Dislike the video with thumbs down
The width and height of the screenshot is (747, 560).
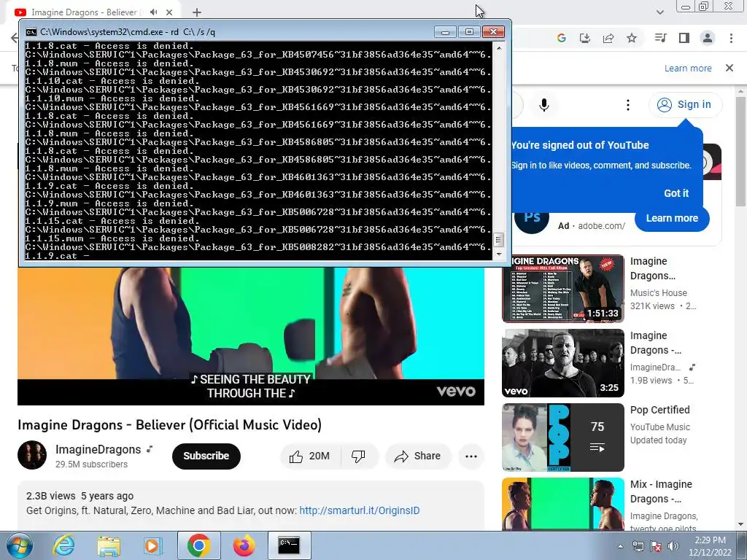[x=359, y=456]
